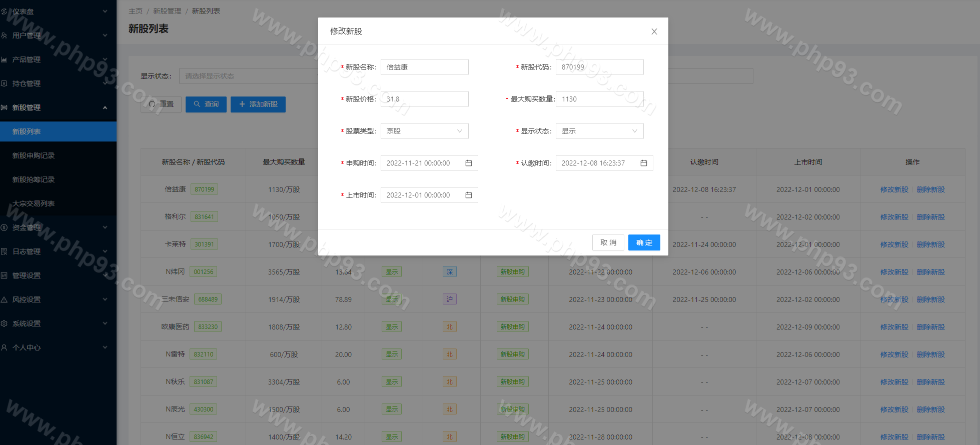
Task: Open calendar icon in 上市时间 field
Action: coord(469,195)
